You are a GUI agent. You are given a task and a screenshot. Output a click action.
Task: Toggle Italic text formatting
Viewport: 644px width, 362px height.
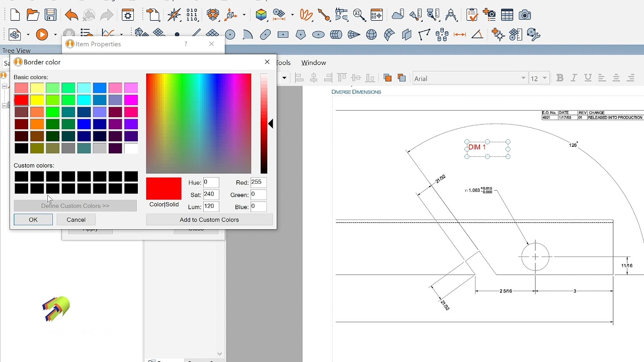click(574, 78)
